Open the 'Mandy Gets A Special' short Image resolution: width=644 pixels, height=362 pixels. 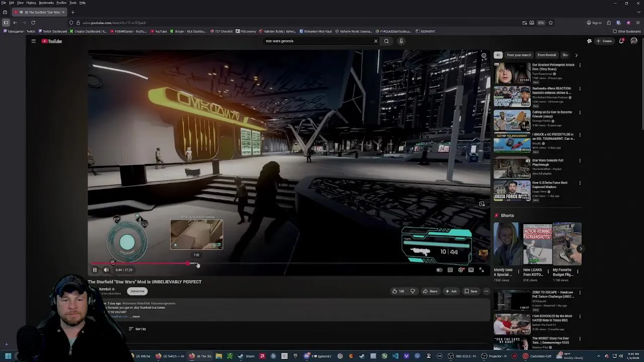coord(507,244)
